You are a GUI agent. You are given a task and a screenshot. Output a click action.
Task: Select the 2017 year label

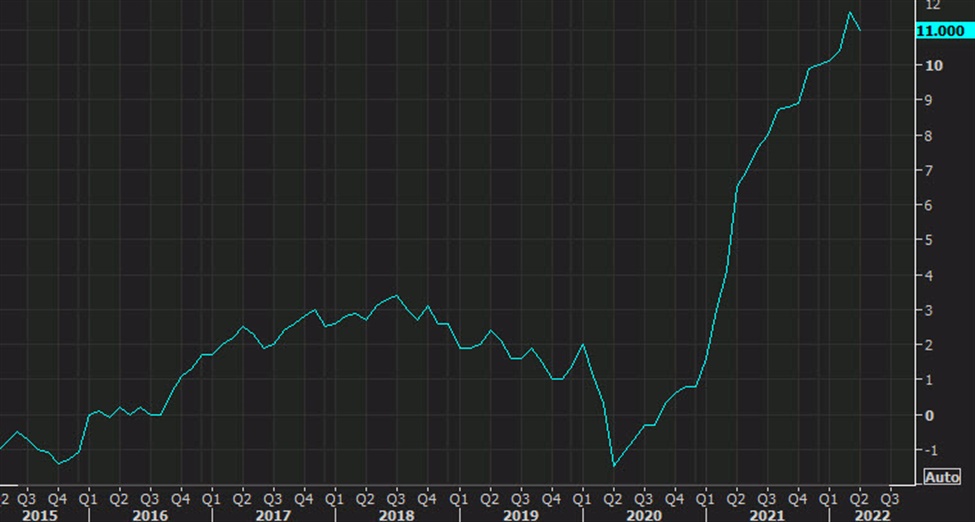(273, 516)
